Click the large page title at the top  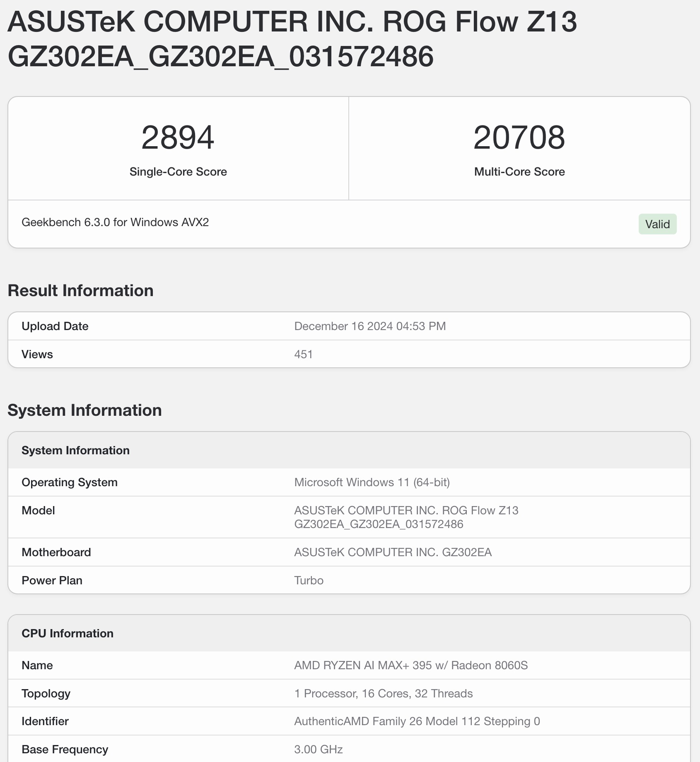292,39
